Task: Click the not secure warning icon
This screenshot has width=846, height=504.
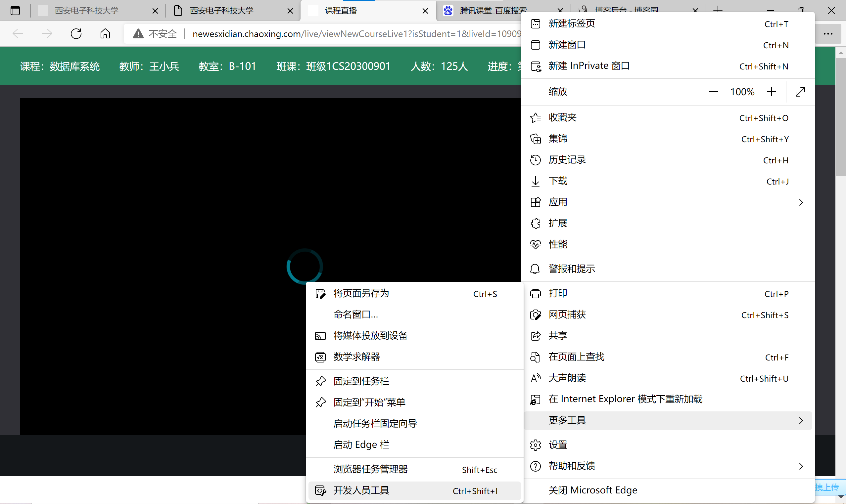Action: click(138, 34)
